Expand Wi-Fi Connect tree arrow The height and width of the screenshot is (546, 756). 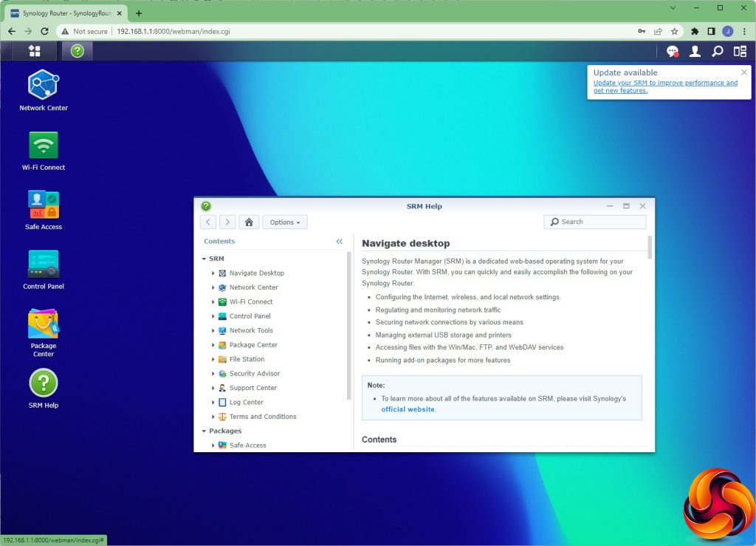(213, 302)
